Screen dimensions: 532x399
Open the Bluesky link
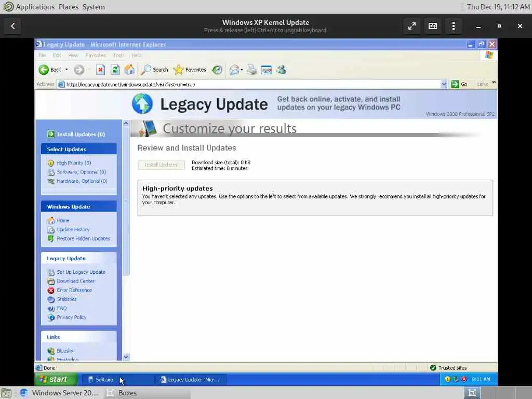point(65,351)
